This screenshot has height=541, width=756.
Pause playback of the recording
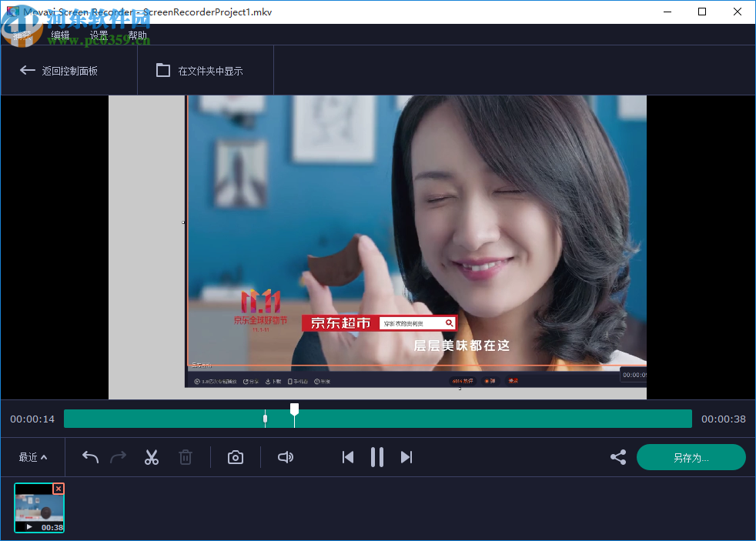coord(376,456)
